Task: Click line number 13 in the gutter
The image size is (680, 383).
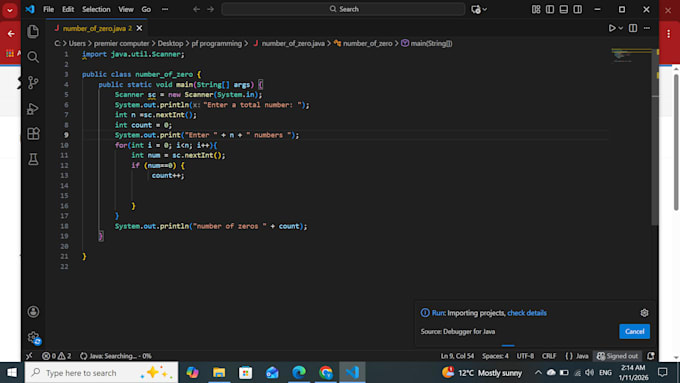Action: [64, 175]
